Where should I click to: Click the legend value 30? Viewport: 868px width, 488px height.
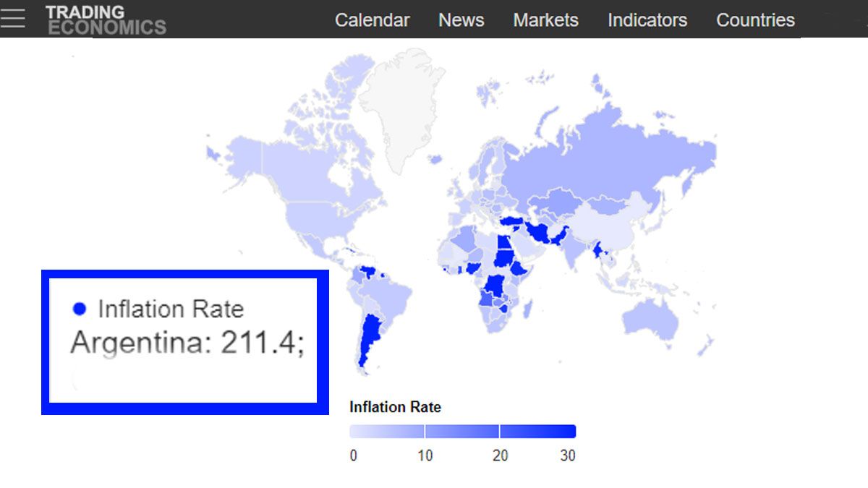pos(568,455)
